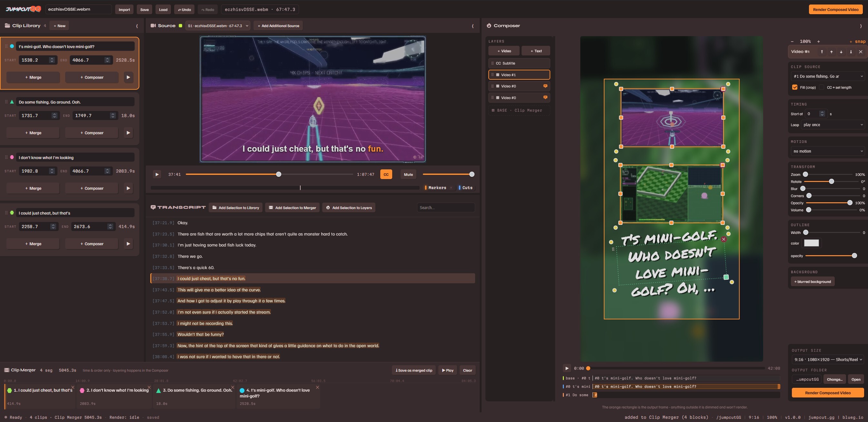868x422 pixels.
Task: Move Video #1 layer down one
Action: pyautogui.click(x=841, y=52)
